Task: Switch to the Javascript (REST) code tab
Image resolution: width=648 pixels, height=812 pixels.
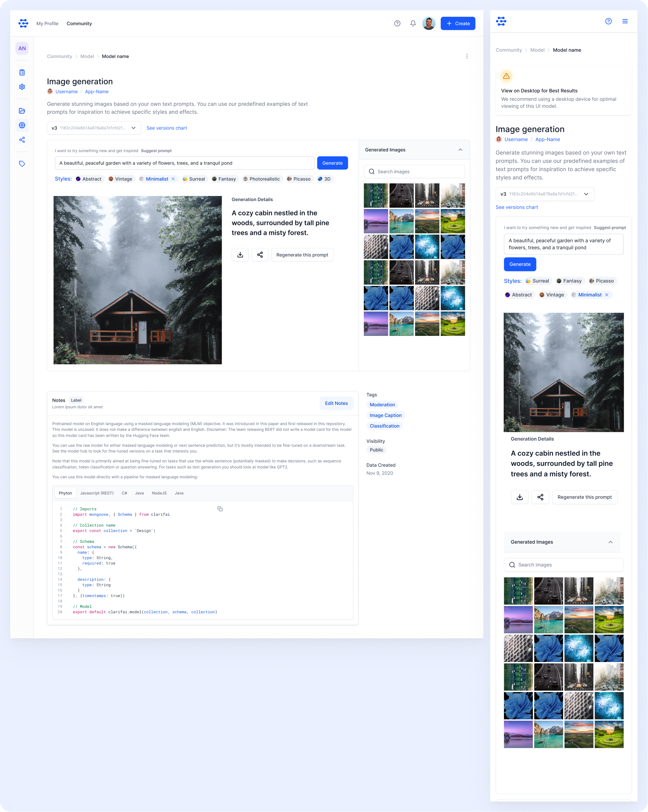Action: click(97, 493)
